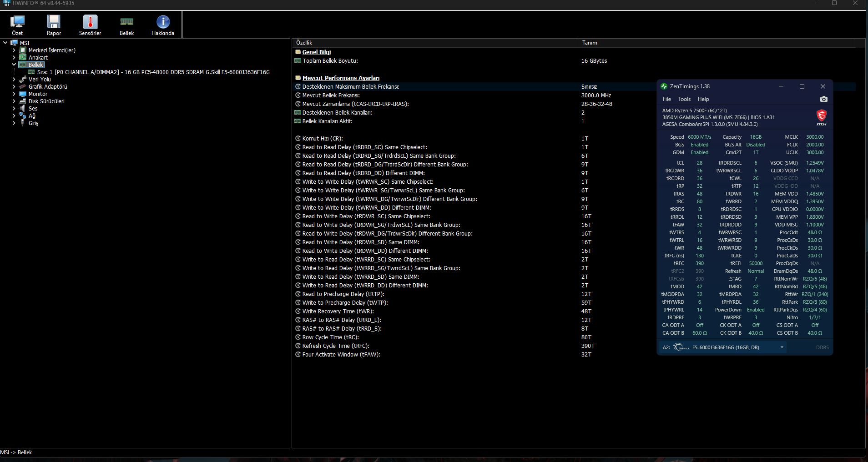
Task: Expand the Grafik Adaptörü node
Action: 14,86
